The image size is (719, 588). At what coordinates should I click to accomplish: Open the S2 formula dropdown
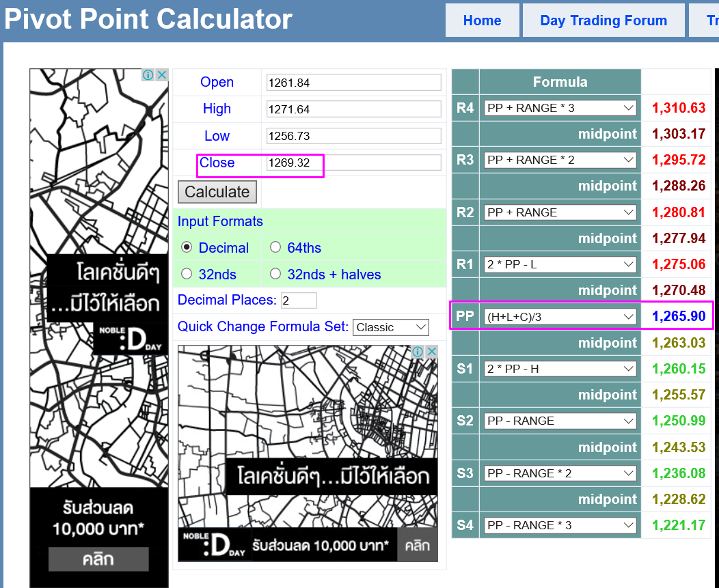tap(560, 421)
